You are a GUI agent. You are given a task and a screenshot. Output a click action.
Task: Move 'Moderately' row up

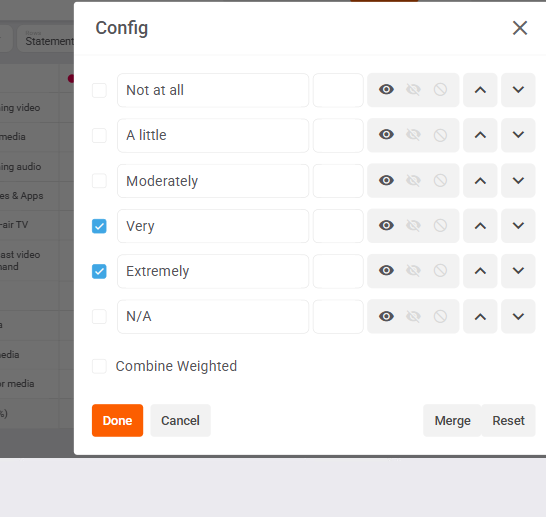point(480,181)
